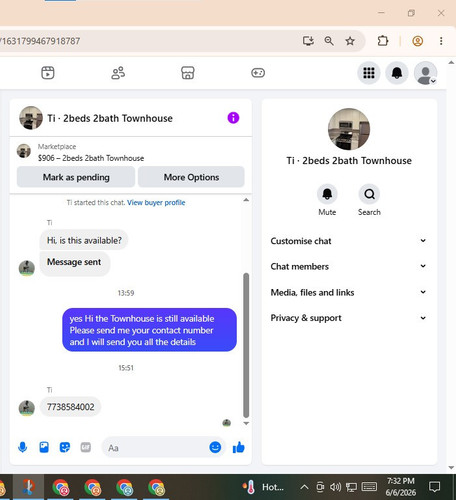Open the emoji picker smiley icon

pos(215,447)
